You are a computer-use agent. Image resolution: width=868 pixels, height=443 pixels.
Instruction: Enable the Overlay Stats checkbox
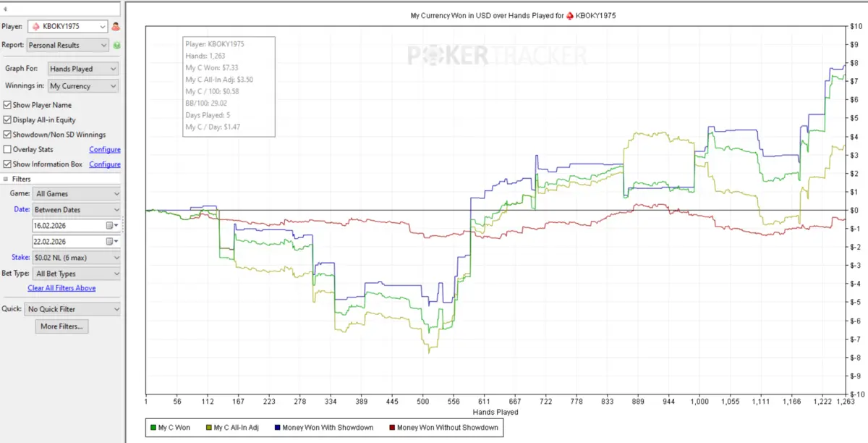tap(7, 150)
